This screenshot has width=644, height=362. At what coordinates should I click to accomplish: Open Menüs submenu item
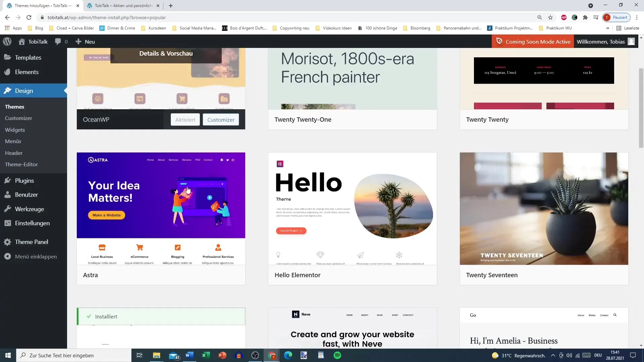pyautogui.click(x=13, y=141)
